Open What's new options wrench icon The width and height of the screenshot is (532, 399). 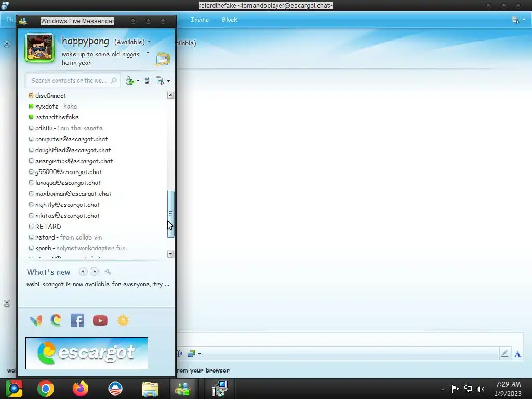pyautogui.click(x=108, y=272)
